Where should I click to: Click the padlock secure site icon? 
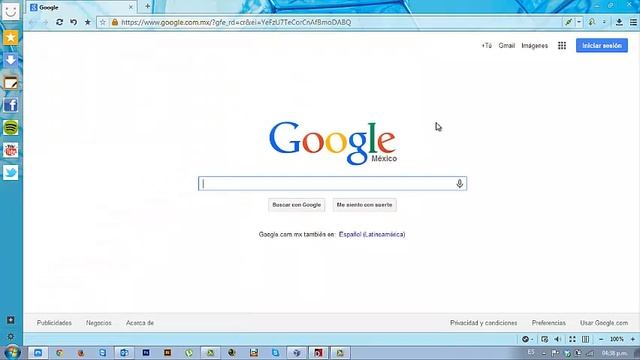pos(115,22)
